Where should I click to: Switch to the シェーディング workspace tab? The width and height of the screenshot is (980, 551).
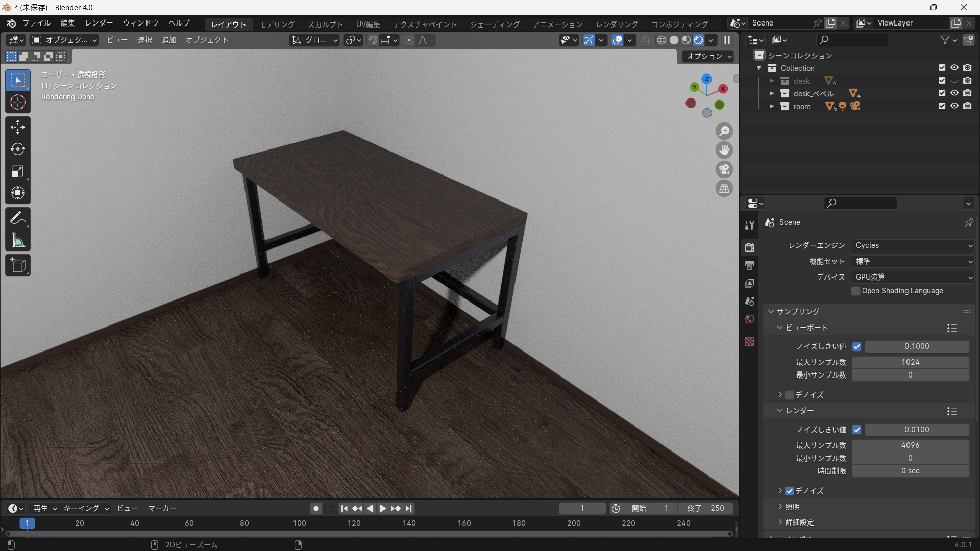click(x=495, y=24)
